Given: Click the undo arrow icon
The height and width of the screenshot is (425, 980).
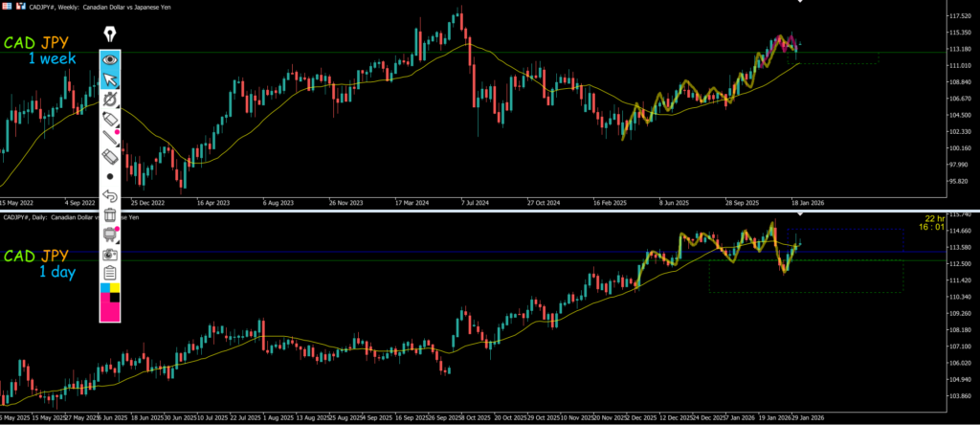Looking at the screenshot, I should point(110,196).
